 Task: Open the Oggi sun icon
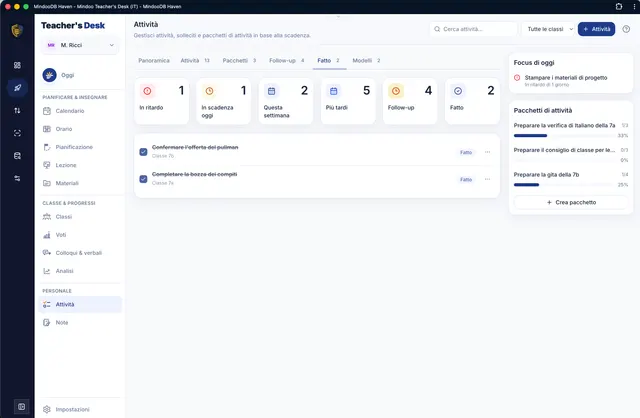pyautogui.click(x=49, y=75)
